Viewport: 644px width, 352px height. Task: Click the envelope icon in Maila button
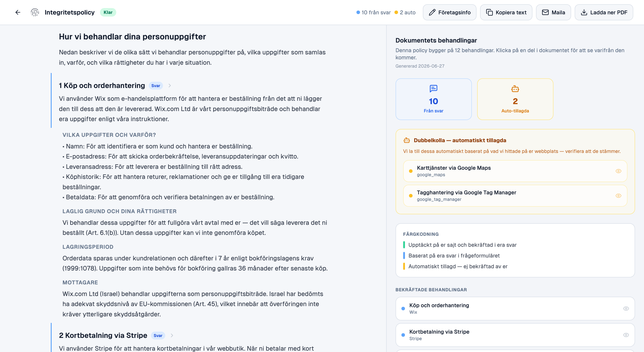tap(545, 12)
